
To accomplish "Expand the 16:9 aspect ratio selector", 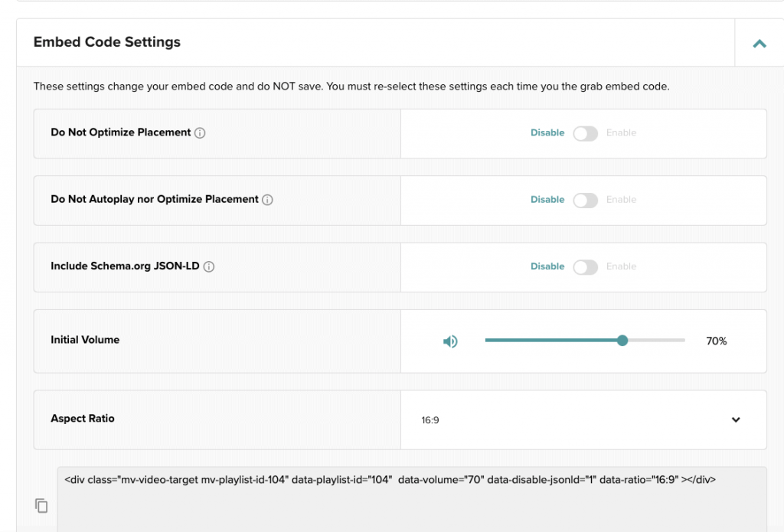I will click(735, 419).
